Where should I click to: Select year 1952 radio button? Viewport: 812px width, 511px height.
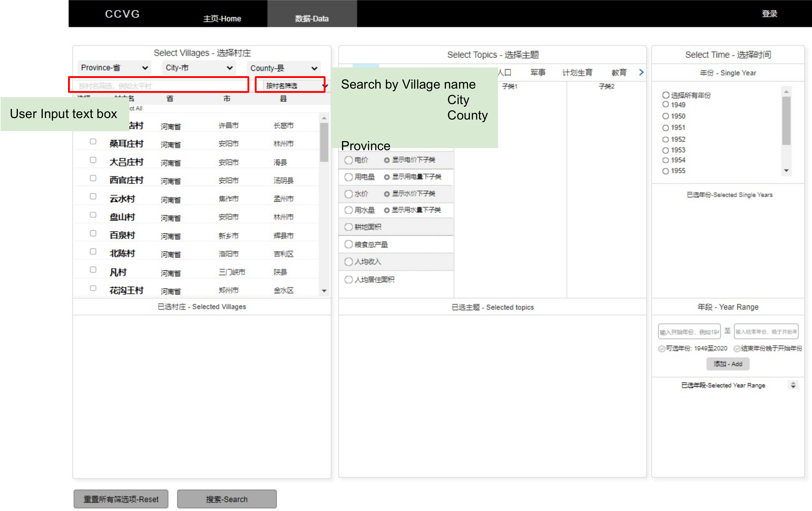tap(665, 139)
